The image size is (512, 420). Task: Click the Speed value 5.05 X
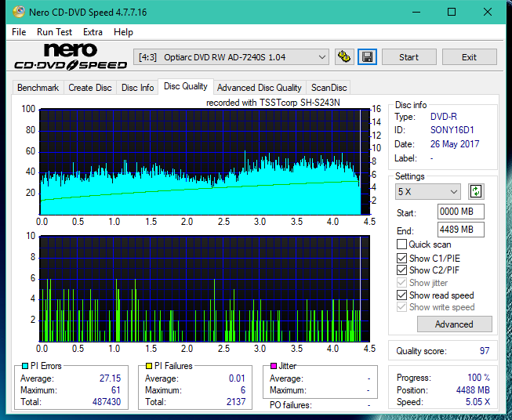pos(478,402)
